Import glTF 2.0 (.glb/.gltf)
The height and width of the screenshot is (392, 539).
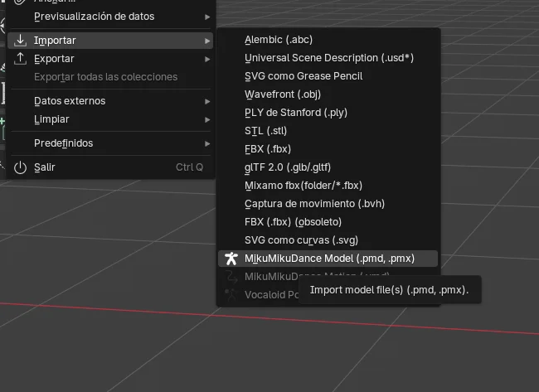328,167
